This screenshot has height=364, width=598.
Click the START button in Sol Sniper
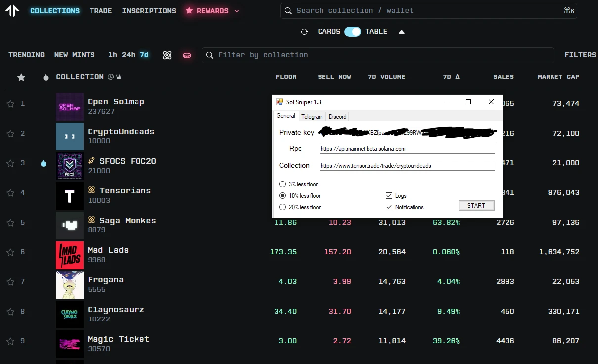coord(476,206)
